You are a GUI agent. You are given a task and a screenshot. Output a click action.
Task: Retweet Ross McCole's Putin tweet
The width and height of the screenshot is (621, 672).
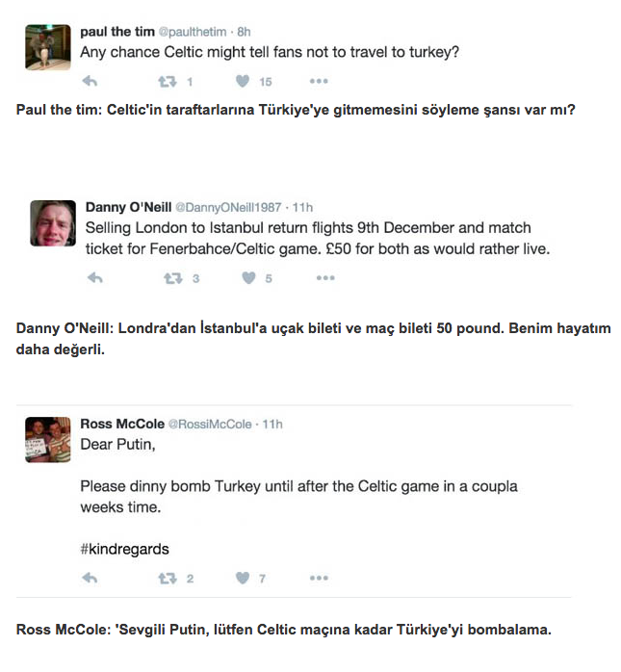coord(168,579)
